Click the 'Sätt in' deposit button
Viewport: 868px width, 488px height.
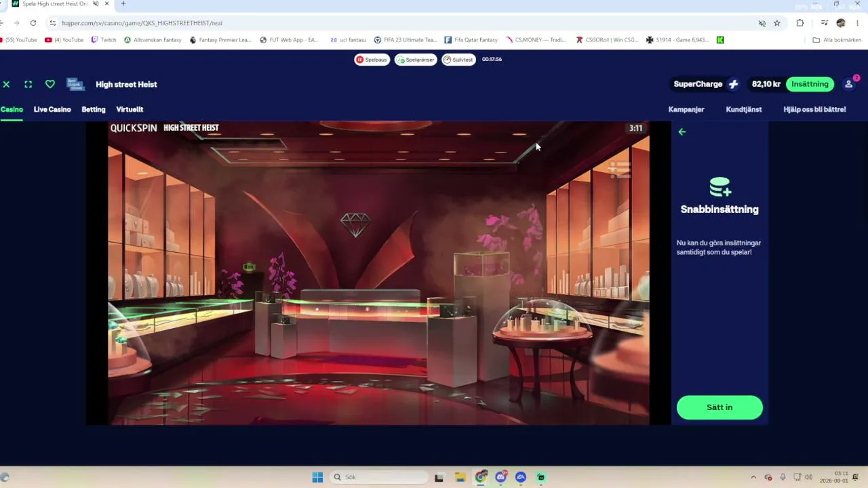719,407
